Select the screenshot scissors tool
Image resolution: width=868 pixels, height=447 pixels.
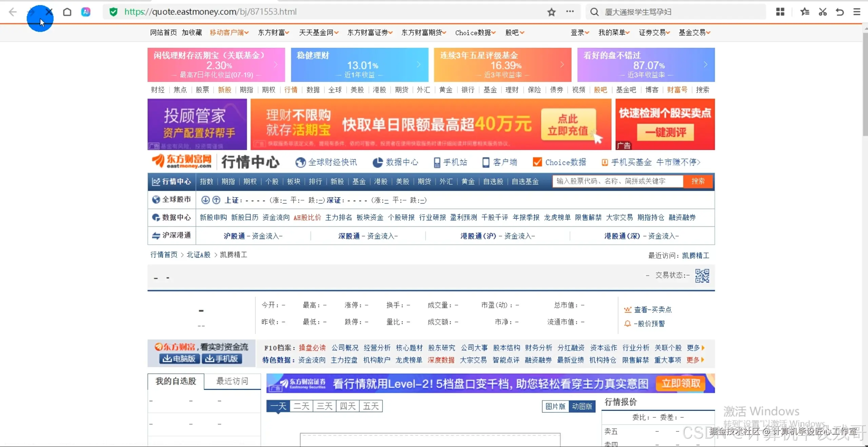(x=823, y=12)
